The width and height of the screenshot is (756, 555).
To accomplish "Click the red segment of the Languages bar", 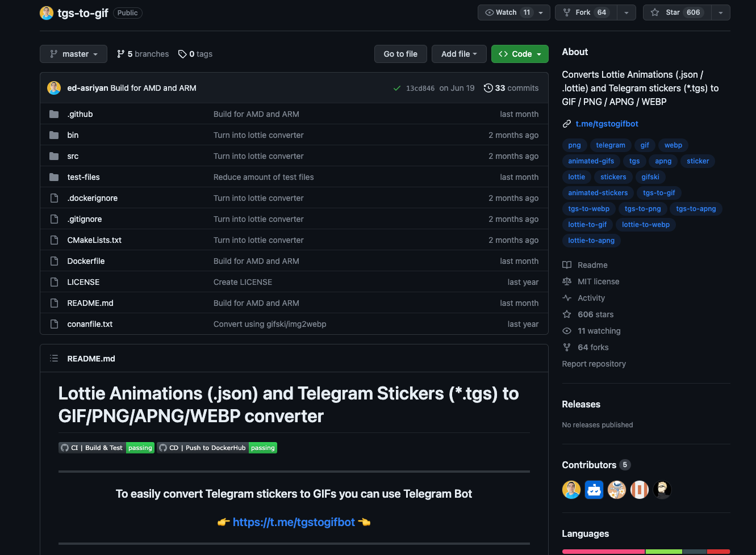I will point(719,552).
